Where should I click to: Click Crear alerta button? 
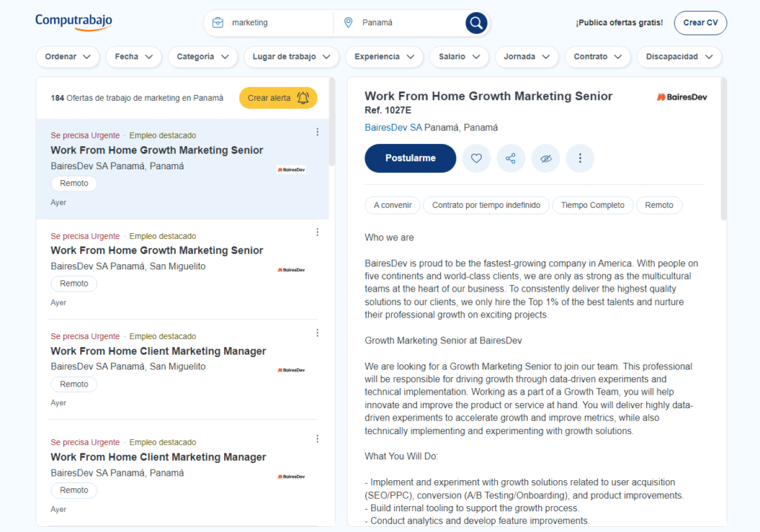tap(278, 98)
